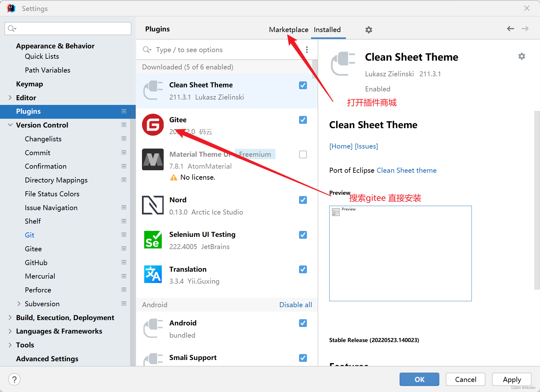Collapse the Version Control section
This screenshot has height=392, width=540.
click(x=10, y=125)
